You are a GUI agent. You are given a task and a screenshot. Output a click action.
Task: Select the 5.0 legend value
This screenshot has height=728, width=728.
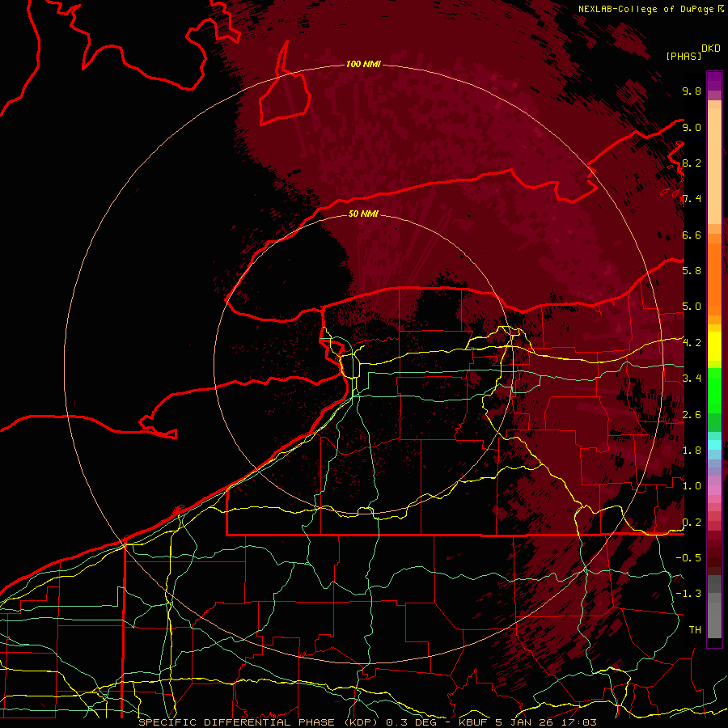click(692, 307)
